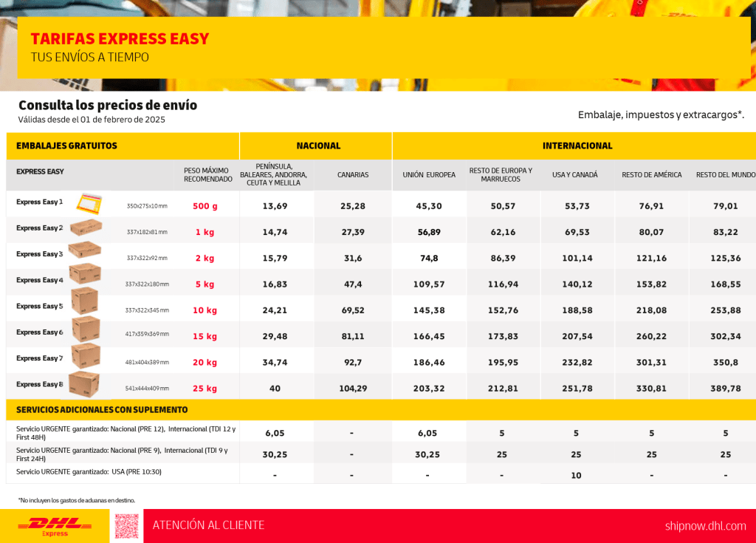The image size is (756, 543).
Task: Click the ATENCIÓN AL CLIENTE footer text
Action: tap(208, 525)
